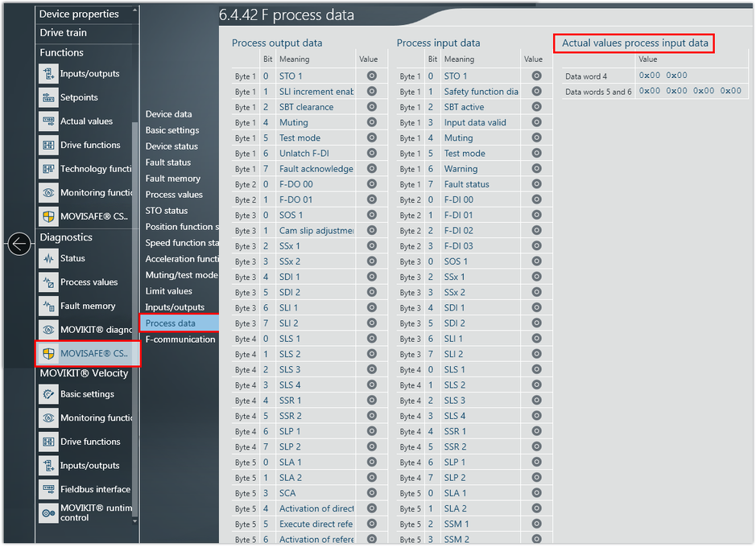Click the left sidebar vertical scrollbar
Viewport: 756px width, 547px height.
(134, 241)
